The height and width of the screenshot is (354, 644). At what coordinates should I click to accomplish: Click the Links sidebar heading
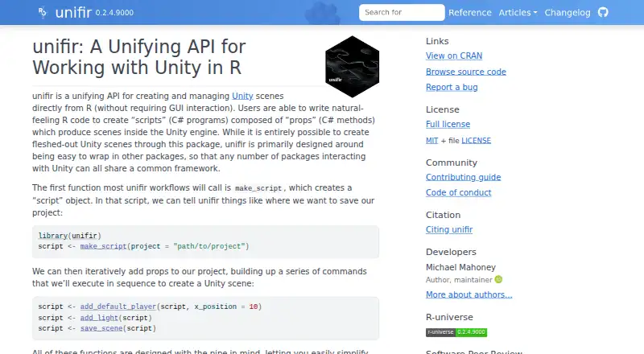tap(437, 41)
